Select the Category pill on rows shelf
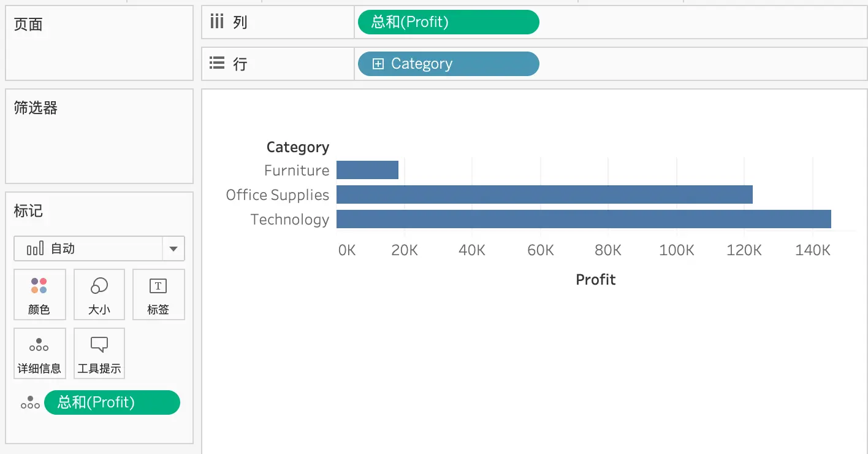868x454 pixels. click(449, 64)
